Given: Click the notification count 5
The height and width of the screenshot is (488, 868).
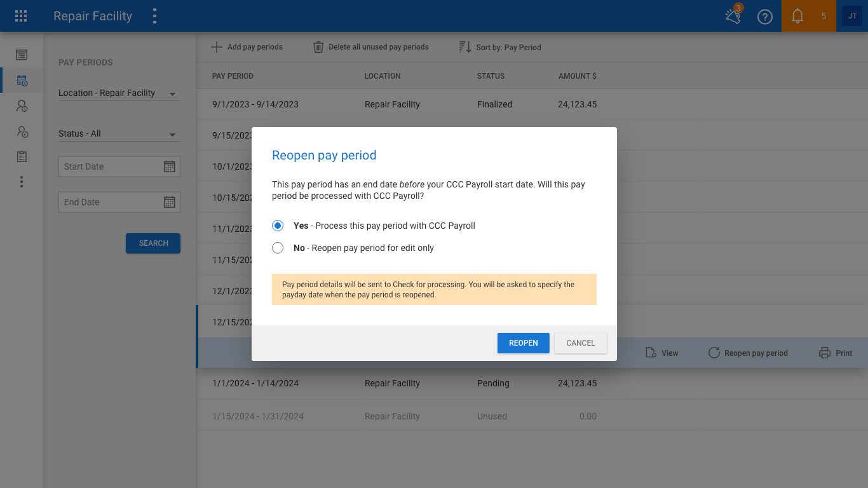Looking at the screenshot, I should (824, 17).
